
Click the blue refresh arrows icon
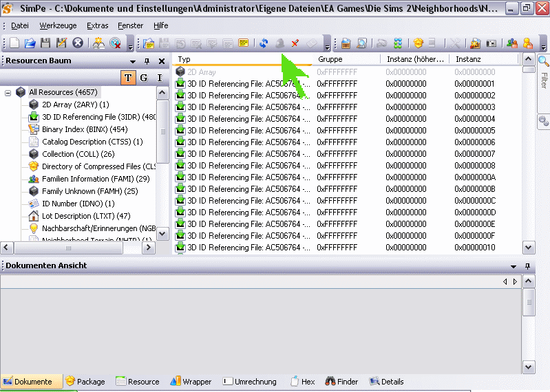click(x=264, y=43)
